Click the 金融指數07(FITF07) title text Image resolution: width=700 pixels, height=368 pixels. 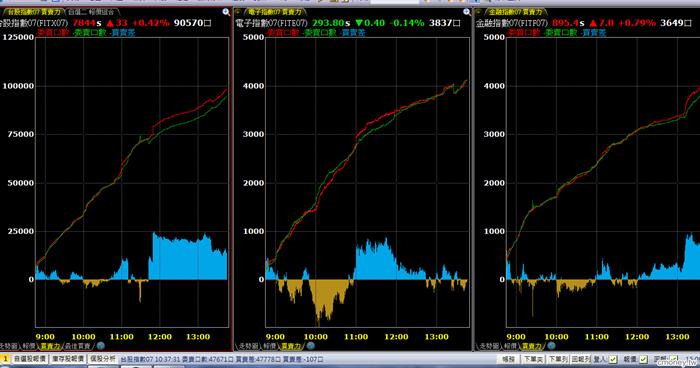[x=512, y=23]
